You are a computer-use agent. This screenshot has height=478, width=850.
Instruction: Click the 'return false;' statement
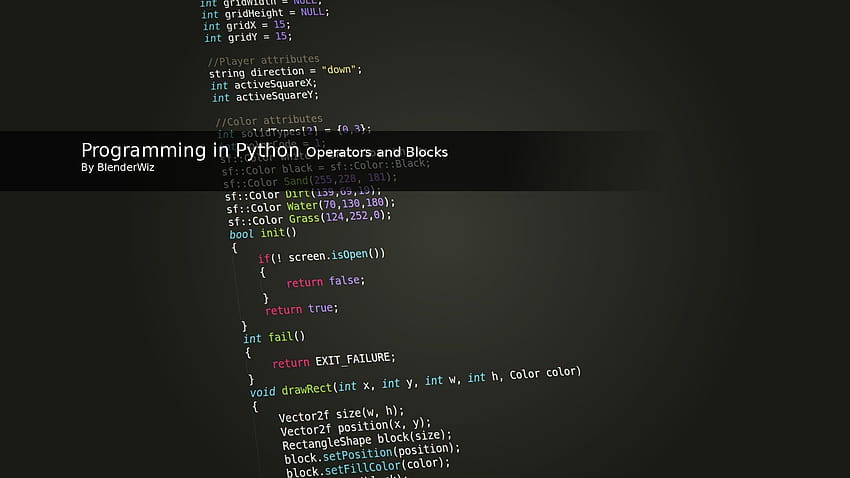point(326,281)
